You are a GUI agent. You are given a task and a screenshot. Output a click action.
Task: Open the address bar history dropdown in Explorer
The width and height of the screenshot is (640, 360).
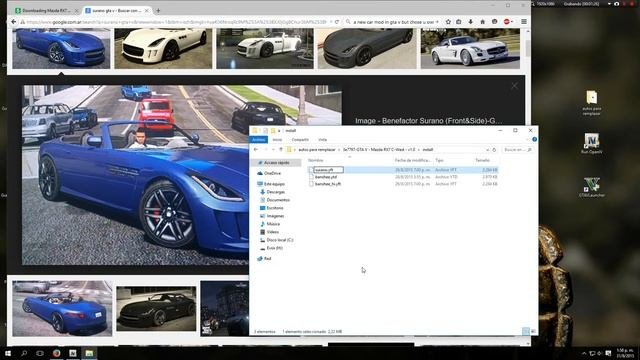(x=487, y=150)
